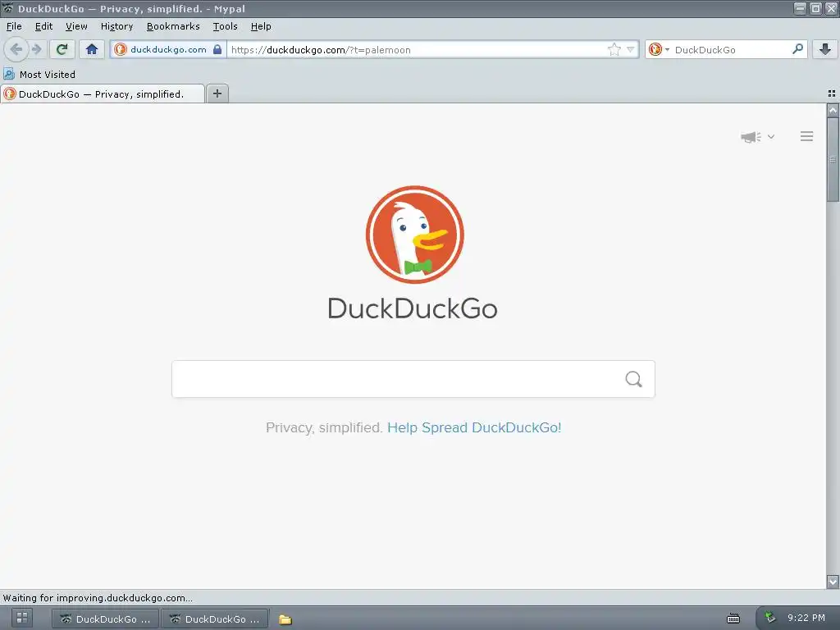This screenshot has height=630, width=840.
Task: Open the URL history dropdown arrow
Action: click(631, 50)
